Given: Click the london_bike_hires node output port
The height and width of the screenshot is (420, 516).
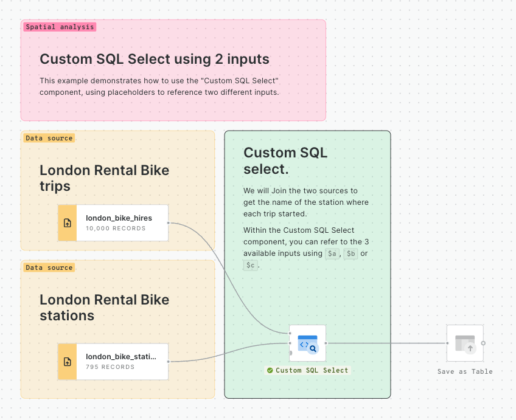Looking at the screenshot, I should tap(169, 223).
